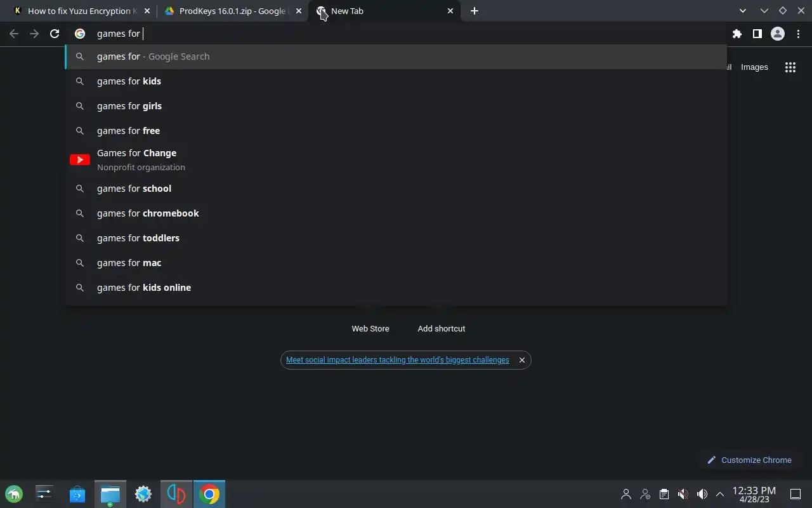Click search icon beside 'games for kids'
812x508 pixels.
pyautogui.click(x=80, y=81)
